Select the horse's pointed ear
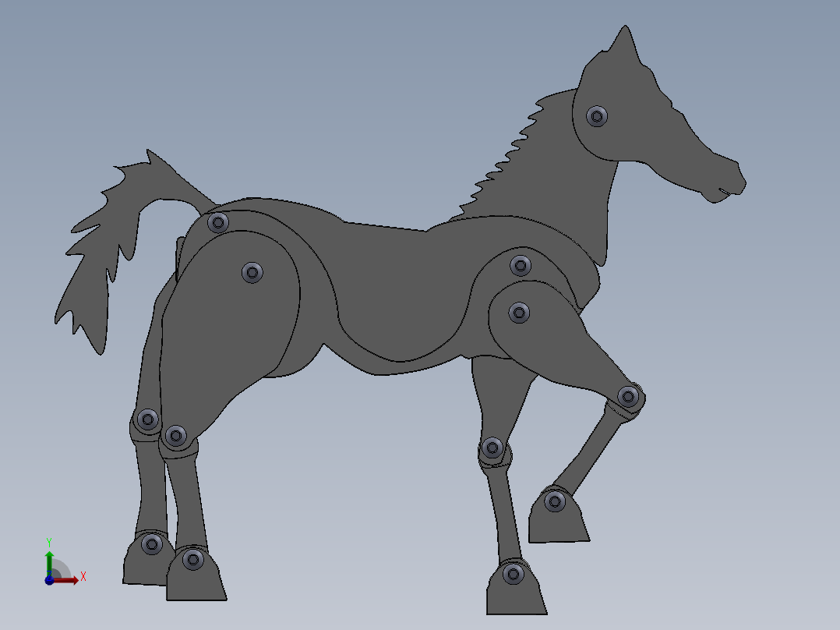 point(625,44)
